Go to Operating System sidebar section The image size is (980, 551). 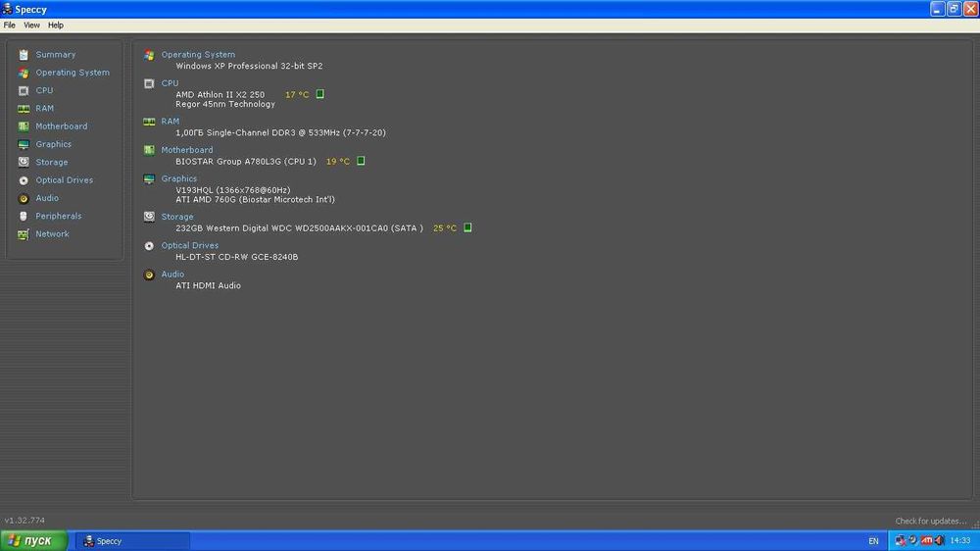pyautogui.click(x=73, y=73)
